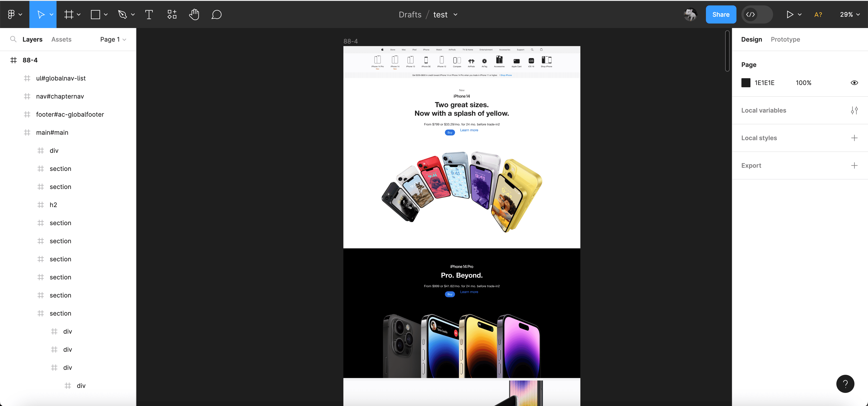Image resolution: width=868 pixels, height=406 pixels.
Task: Select the Comment tool
Action: [x=216, y=14]
